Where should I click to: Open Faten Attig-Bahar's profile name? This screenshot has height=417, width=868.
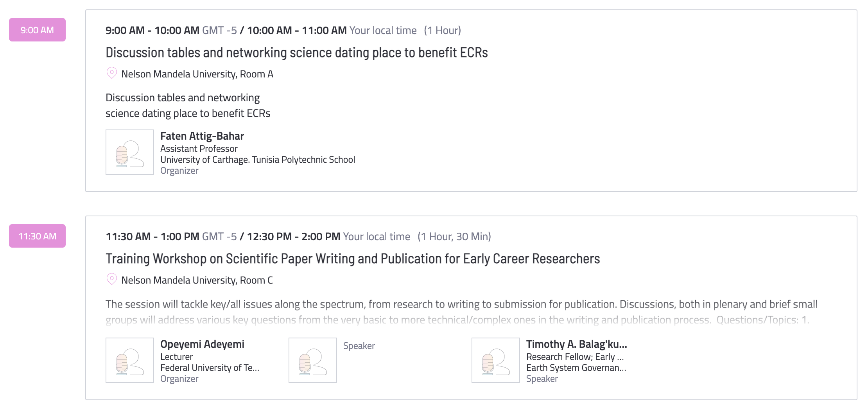point(202,136)
